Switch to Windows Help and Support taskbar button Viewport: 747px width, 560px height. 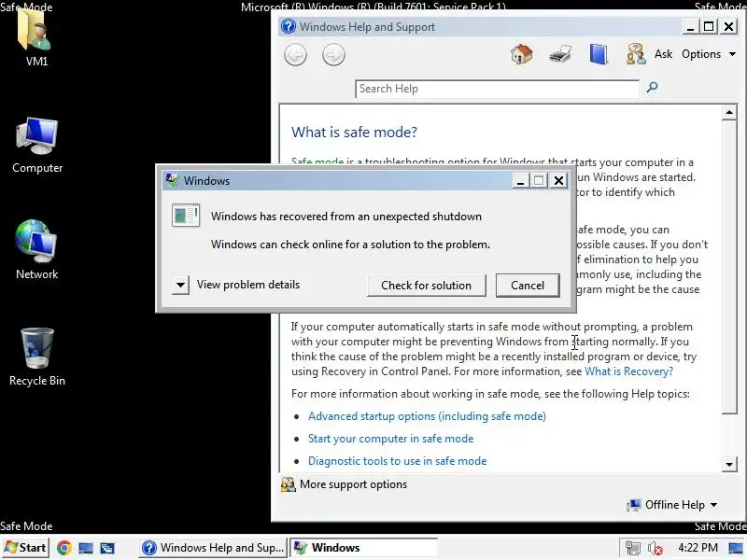click(213, 548)
